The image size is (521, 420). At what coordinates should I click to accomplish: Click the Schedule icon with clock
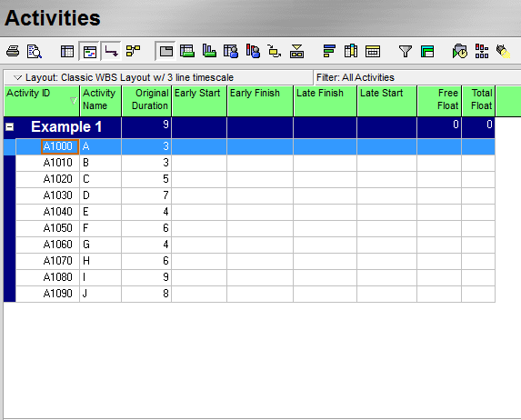pos(459,51)
